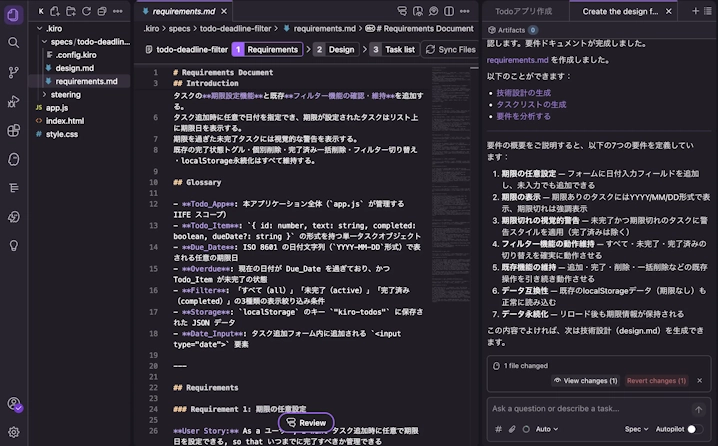Collapse all folders in explorer
This screenshot has height=446, width=718.
click(102, 11)
